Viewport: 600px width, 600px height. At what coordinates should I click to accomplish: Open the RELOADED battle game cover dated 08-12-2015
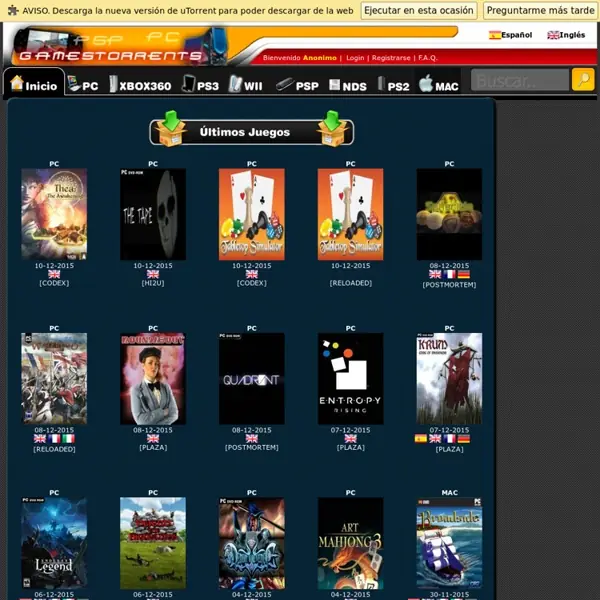tap(54, 378)
